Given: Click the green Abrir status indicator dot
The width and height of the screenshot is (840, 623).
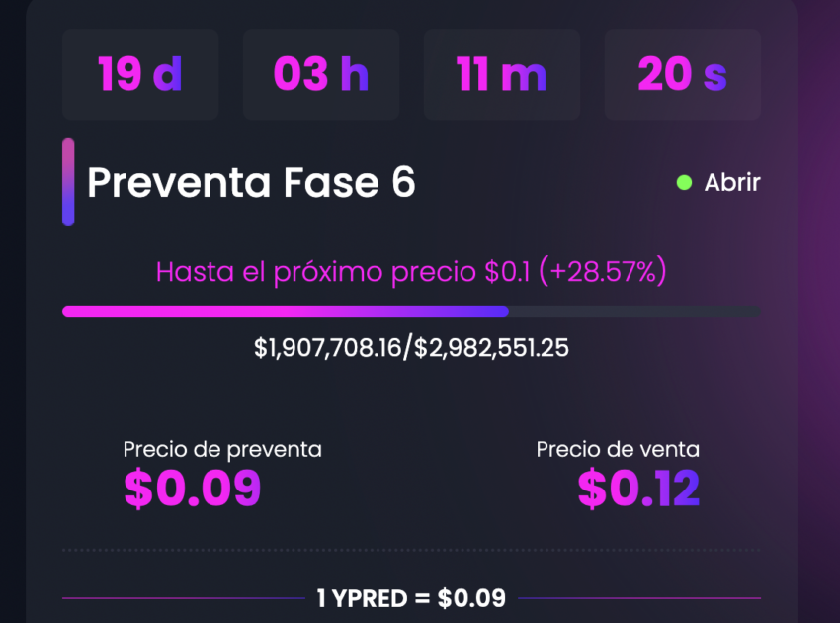Looking at the screenshot, I should pyautogui.click(x=686, y=182).
